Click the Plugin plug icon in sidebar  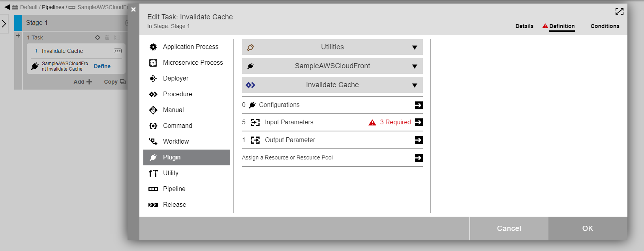point(153,157)
